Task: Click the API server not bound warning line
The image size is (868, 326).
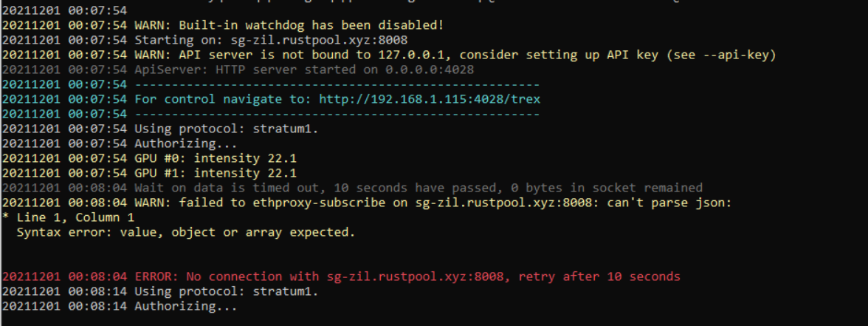Action: coord(389,55)
